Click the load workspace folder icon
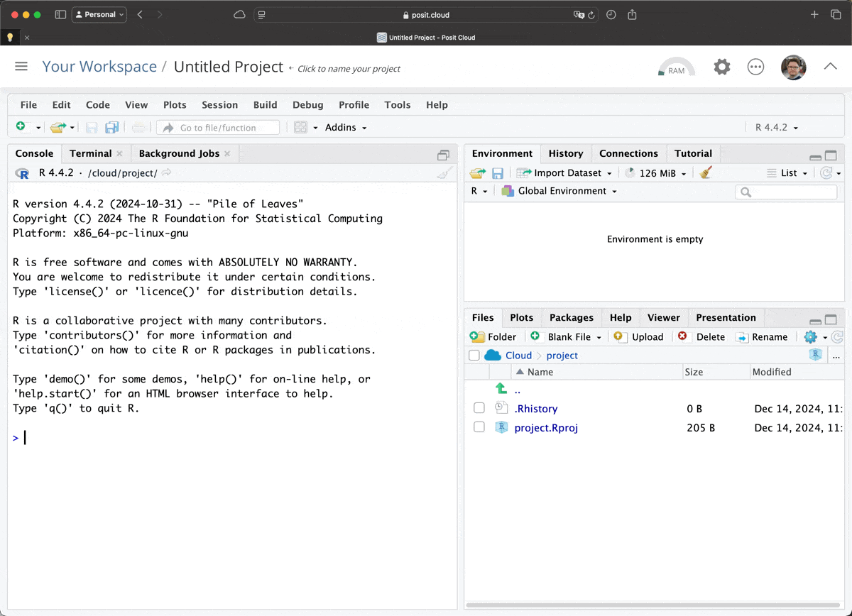This screenshot has width=852, height=616. tap(478, 173)
